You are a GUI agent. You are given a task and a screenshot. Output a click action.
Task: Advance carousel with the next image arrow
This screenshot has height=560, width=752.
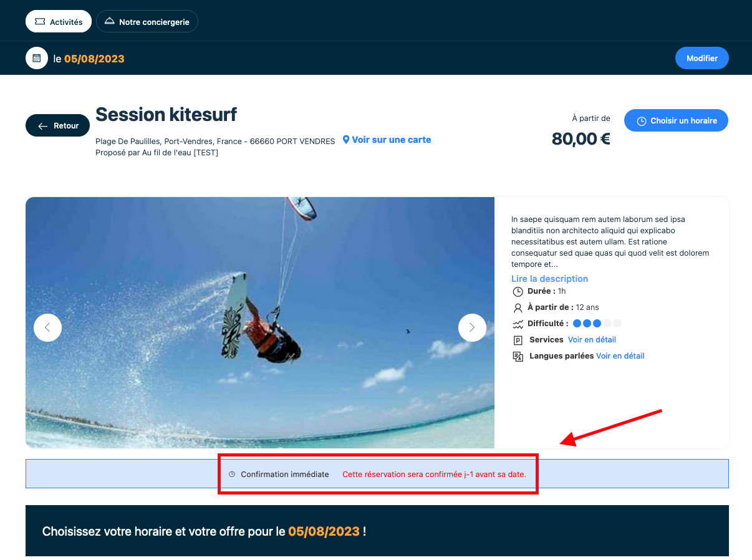point(472,327)
